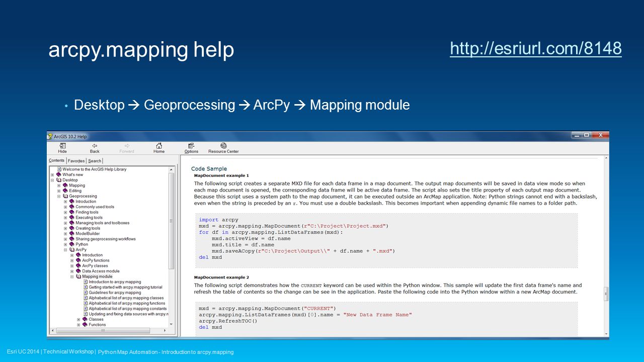Click the Functions book icon
Viewport: 644px width, 362px height.
click(85, 325)
